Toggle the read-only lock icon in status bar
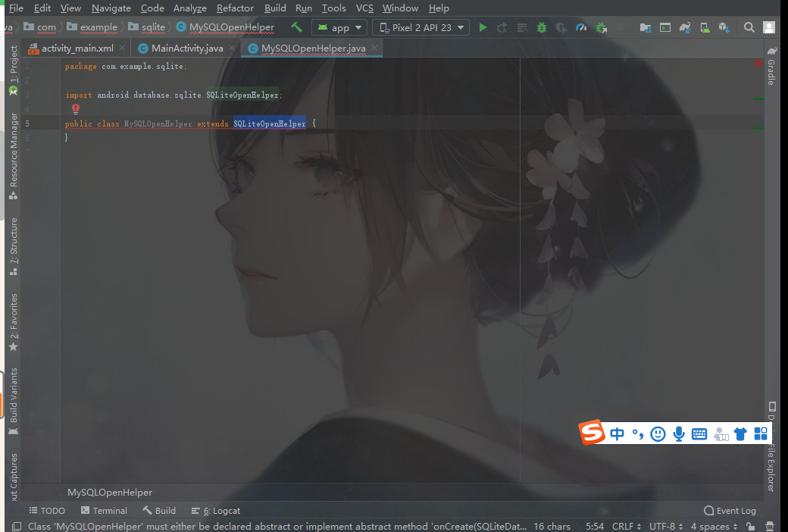 (750, 526)
